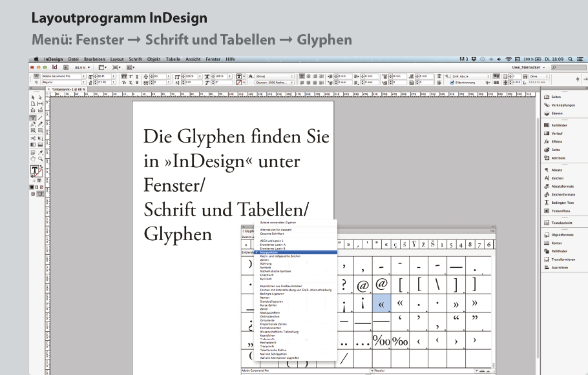Open the Fenster menu
The width and height of the screenshot is (588, 375).
pos(213,59)
